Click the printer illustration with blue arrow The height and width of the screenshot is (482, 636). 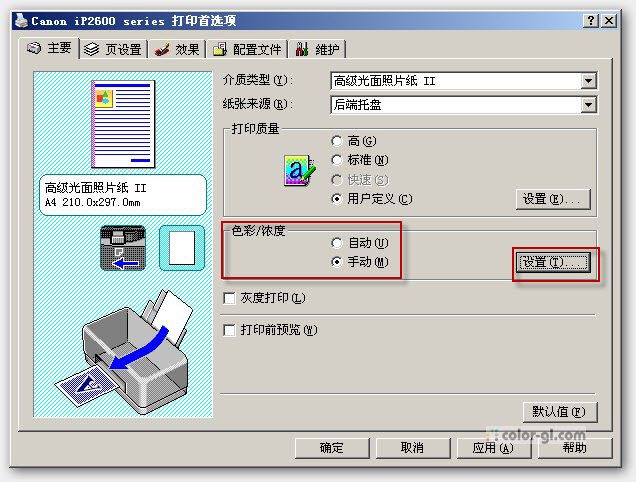coord(124,351)
